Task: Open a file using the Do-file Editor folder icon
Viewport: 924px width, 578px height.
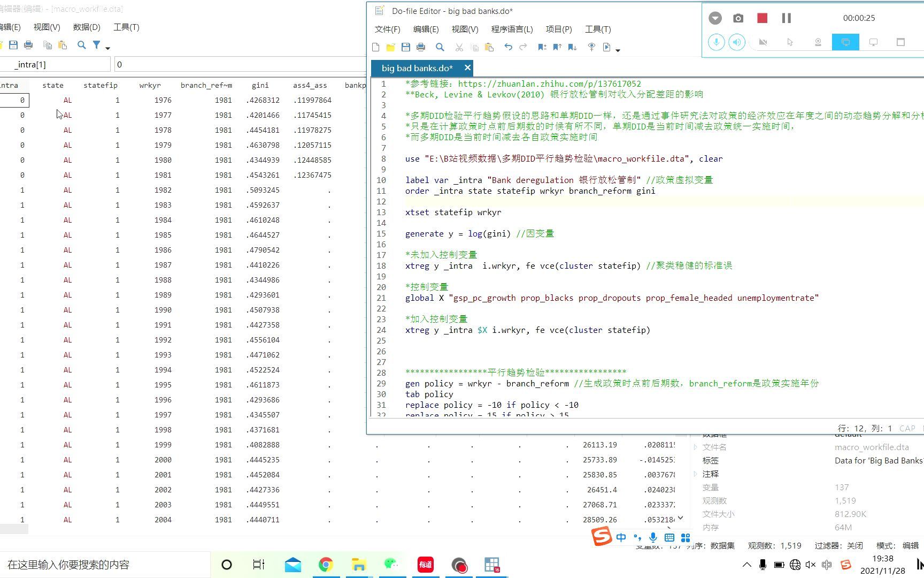Action: coord(390,47)
